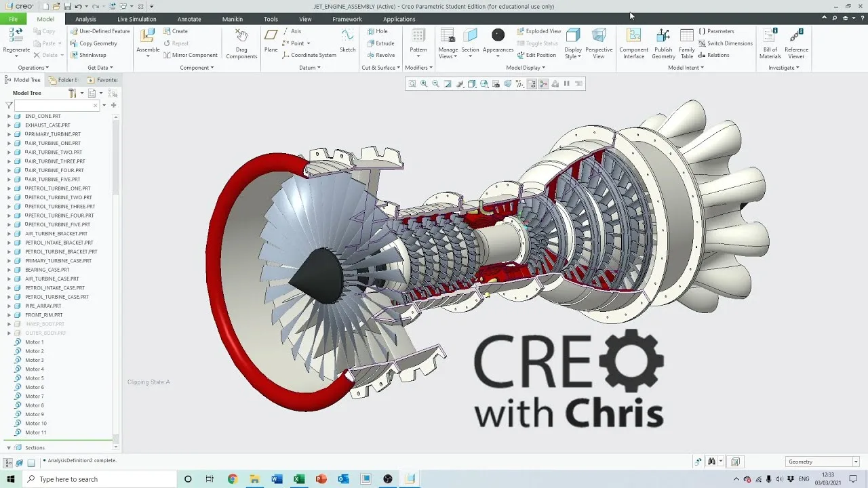868x488 pixels.
Task: Select PIPE_ARRAY.PRT in the model tree
Action: [x=43, y=306]
